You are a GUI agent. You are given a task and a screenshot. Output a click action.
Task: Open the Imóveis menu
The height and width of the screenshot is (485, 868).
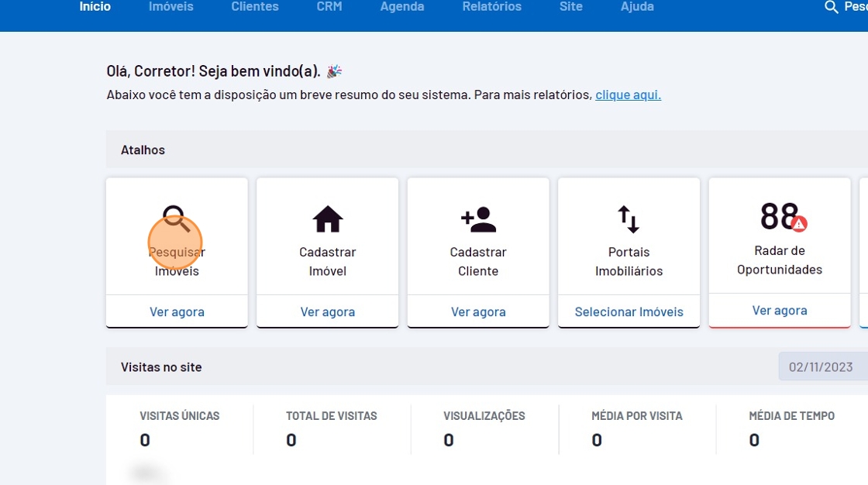(171, 7)
